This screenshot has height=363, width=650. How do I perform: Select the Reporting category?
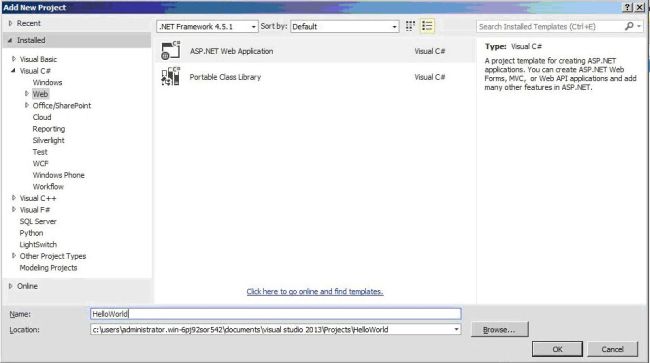[x=49, y=129]
